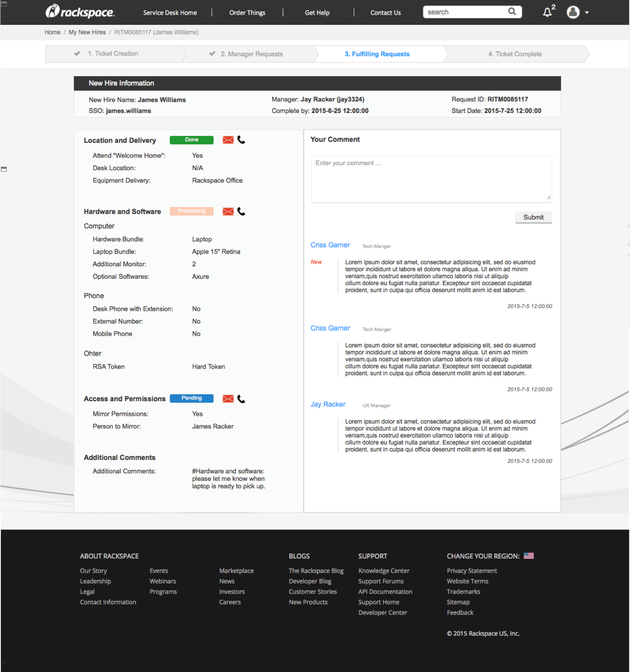Image resolution: width=630 pixels, height=672 pixels.
Task: Open the Support Home link
Action: [x=379, y=602]
